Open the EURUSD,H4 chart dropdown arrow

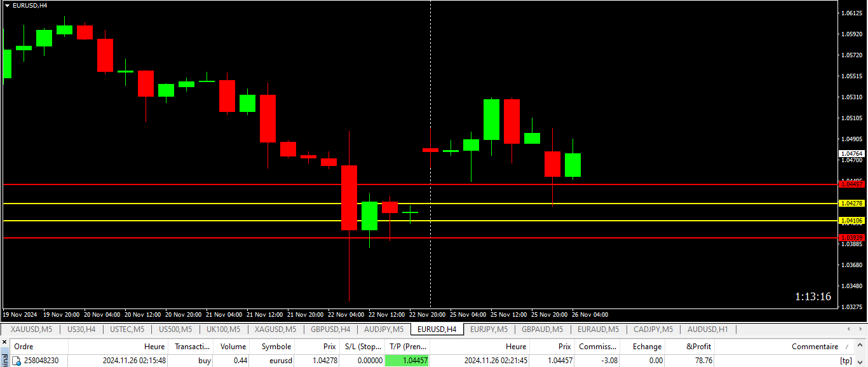(x=7, y=5)
